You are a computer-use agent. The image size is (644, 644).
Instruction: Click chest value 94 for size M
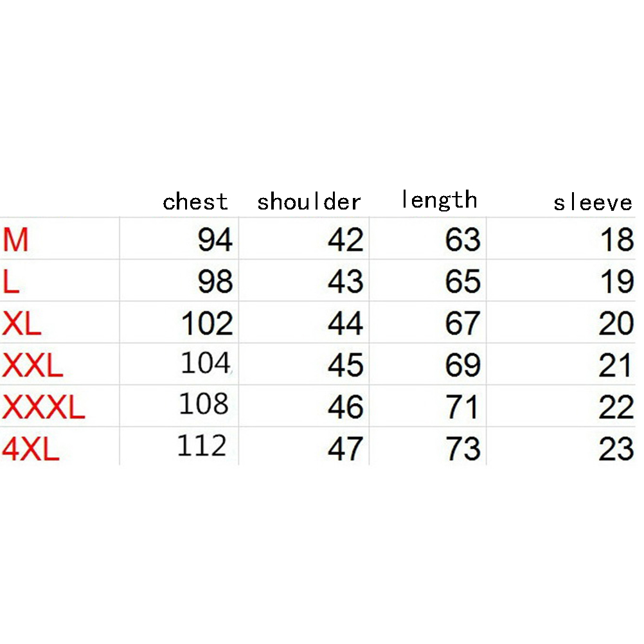coord(215,240)
